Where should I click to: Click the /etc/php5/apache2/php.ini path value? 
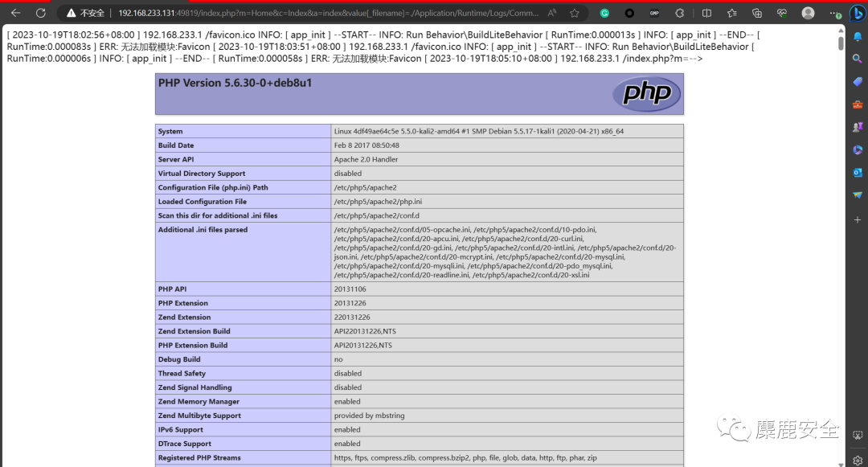coord(378,202)
